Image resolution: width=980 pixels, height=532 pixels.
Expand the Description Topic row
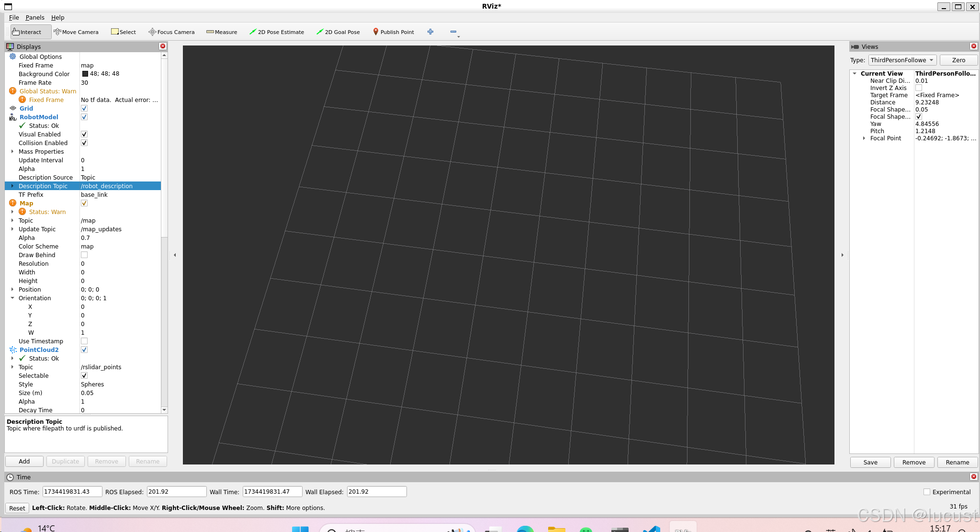pyautogui.click(x=12, y=186)
